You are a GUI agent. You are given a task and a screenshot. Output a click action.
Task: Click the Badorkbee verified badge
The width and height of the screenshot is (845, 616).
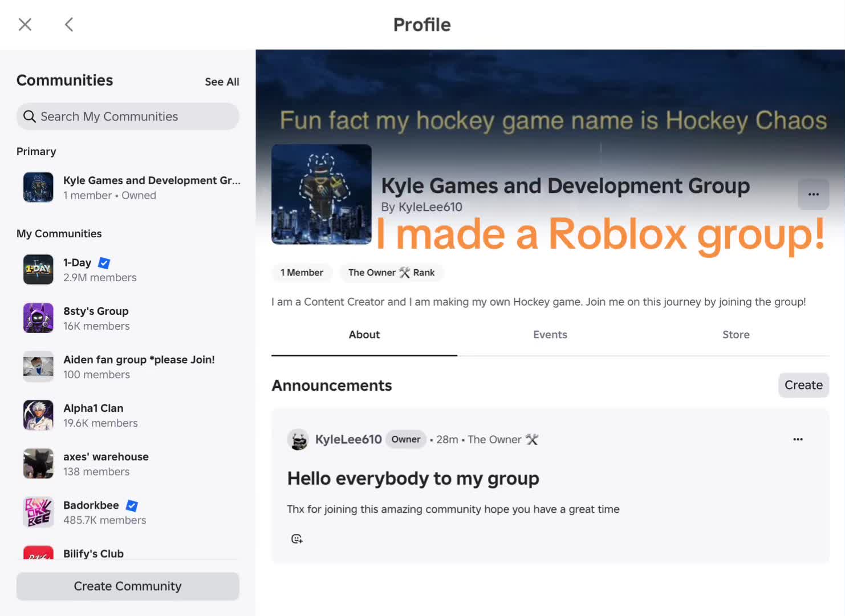tap(132, 505)
